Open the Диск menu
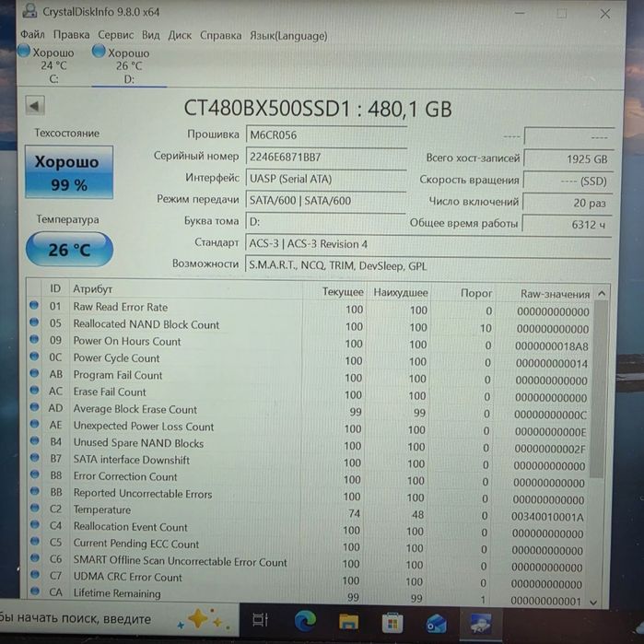The height and width of the screenshot is (644, 644). tap(180, 36)
